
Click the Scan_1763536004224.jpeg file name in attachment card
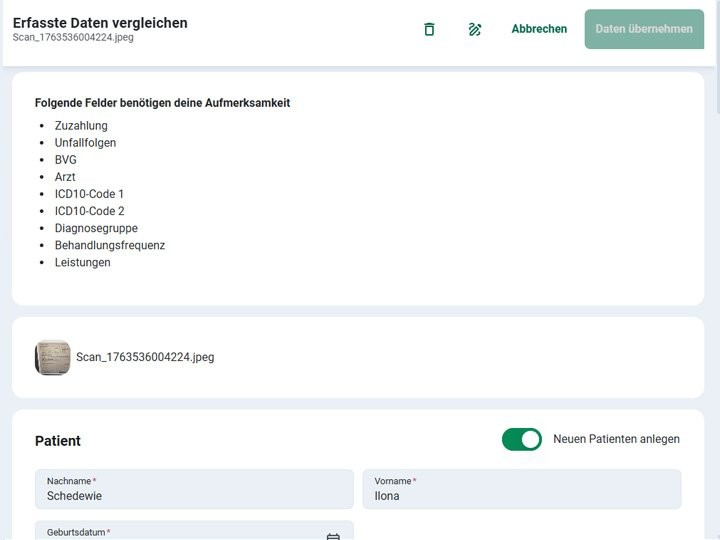click(145, 357)
